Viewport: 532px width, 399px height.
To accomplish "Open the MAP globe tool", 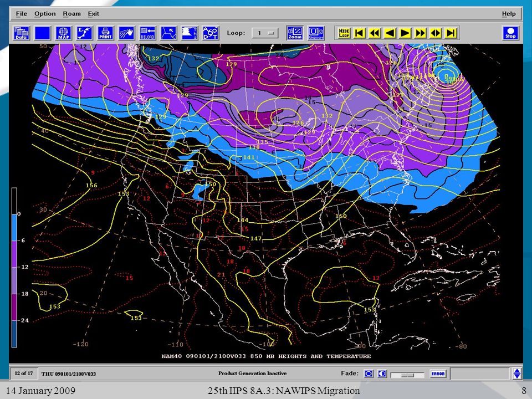I will (63, 33).
